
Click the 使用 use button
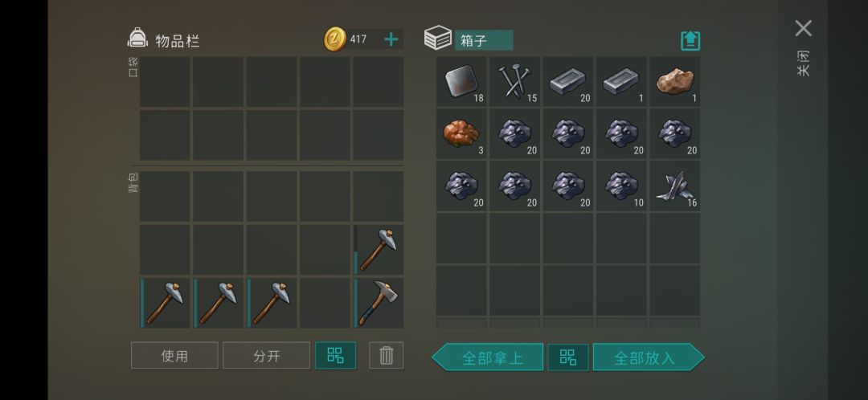pos(174,355)
